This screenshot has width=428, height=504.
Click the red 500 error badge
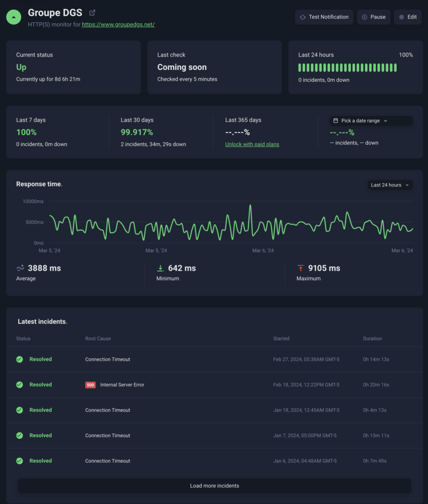(91, 385)
